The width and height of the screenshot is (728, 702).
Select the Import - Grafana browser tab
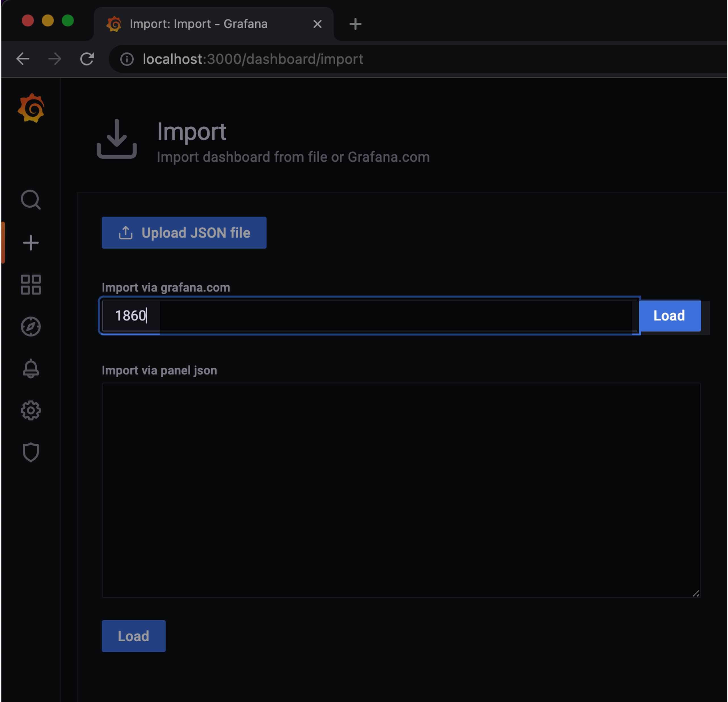[x=198, y=24]
